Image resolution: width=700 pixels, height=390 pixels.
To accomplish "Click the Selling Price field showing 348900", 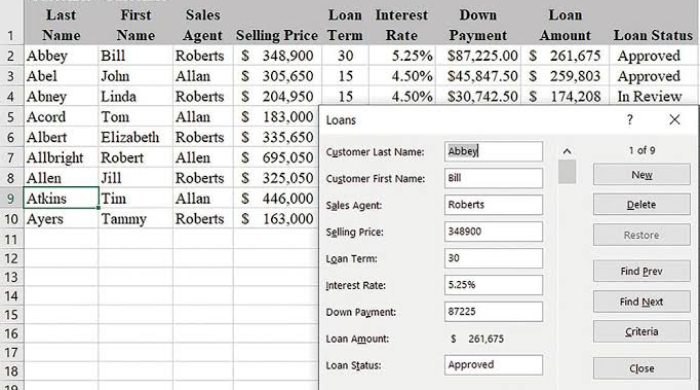I will [x=493, y=232].
